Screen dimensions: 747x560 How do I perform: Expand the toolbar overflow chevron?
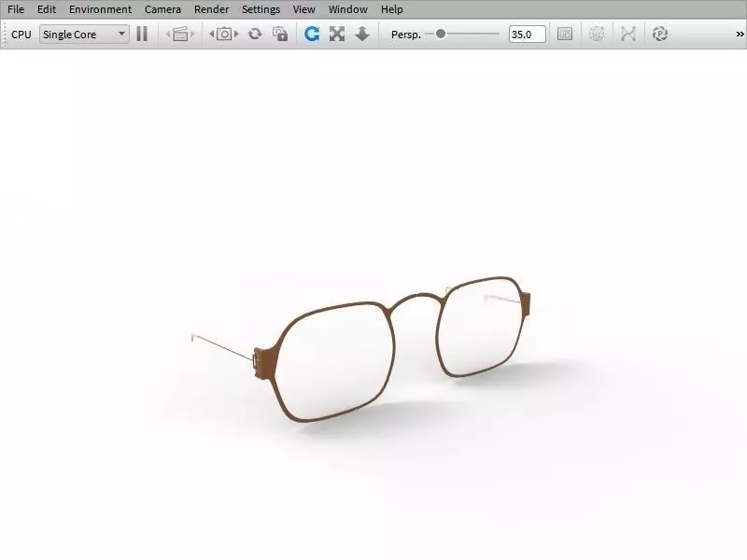740,35
